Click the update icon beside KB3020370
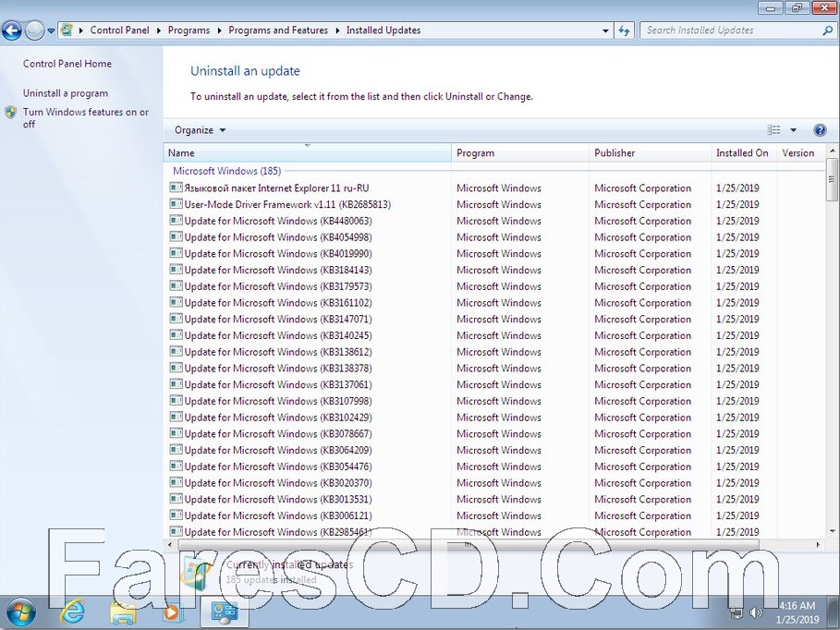 click(x=176, y=482)
